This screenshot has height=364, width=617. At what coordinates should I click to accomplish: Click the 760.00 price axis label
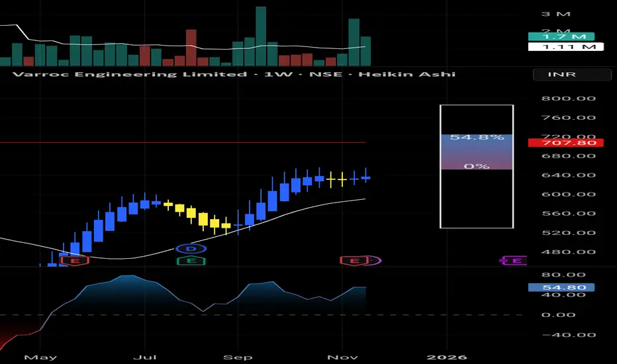pos(568,117)
